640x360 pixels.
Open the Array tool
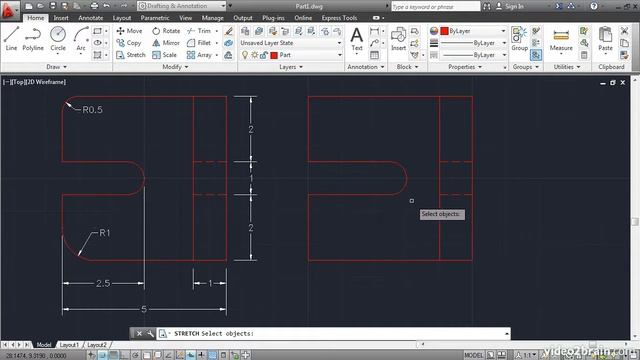(199, 55)
